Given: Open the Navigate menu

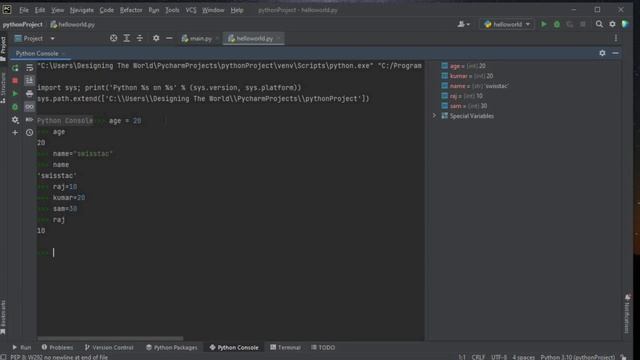Looking at the screenshot, I should (x=82, y=10).
